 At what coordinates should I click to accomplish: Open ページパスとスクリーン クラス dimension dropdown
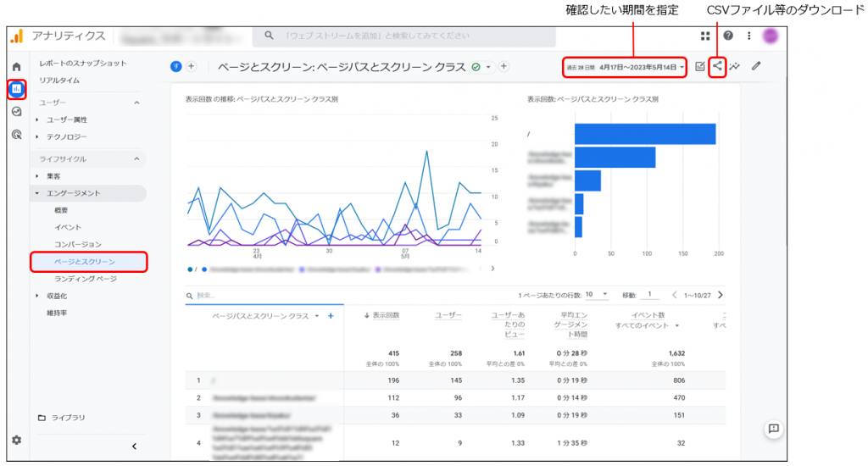[317, 316]
